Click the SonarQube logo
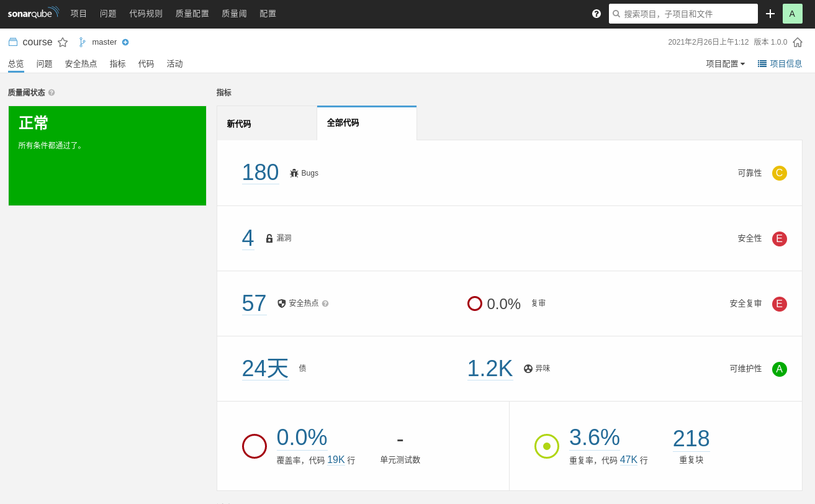Viewport: 815px width, 504px height. (x=34, y=12)
